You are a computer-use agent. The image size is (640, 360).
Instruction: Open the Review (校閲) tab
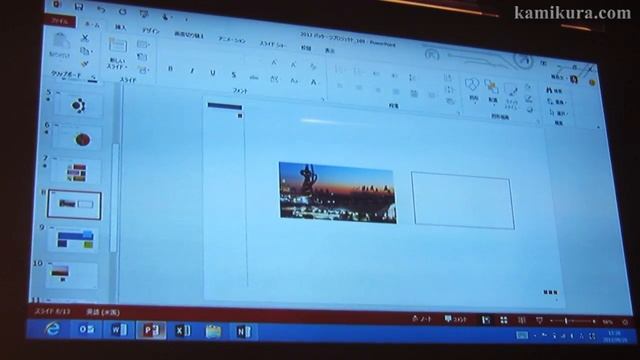coord(306,48)
